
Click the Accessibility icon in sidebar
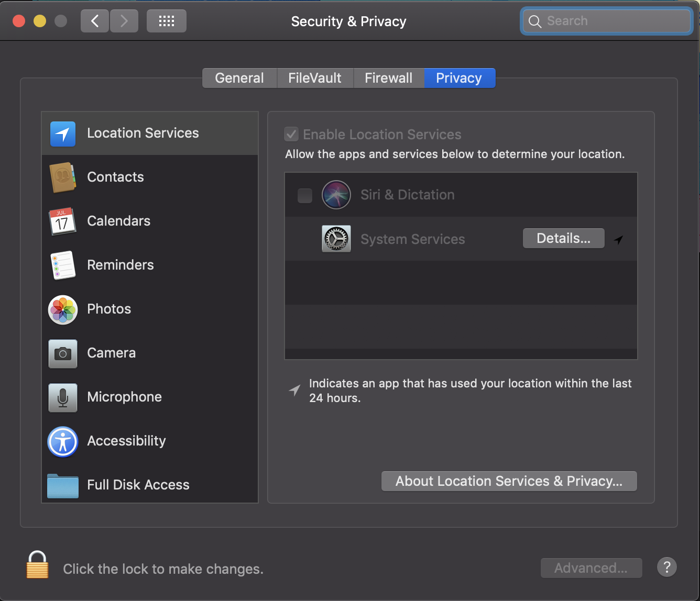click(63, 441)
